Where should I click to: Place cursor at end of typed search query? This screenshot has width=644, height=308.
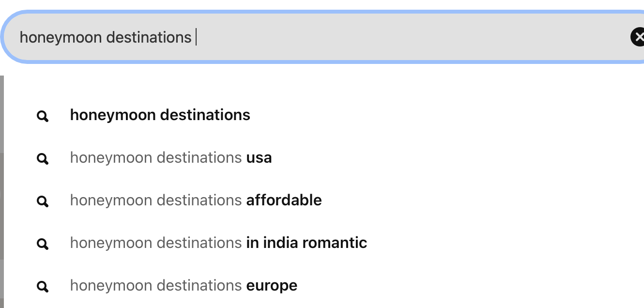(196, 37)
